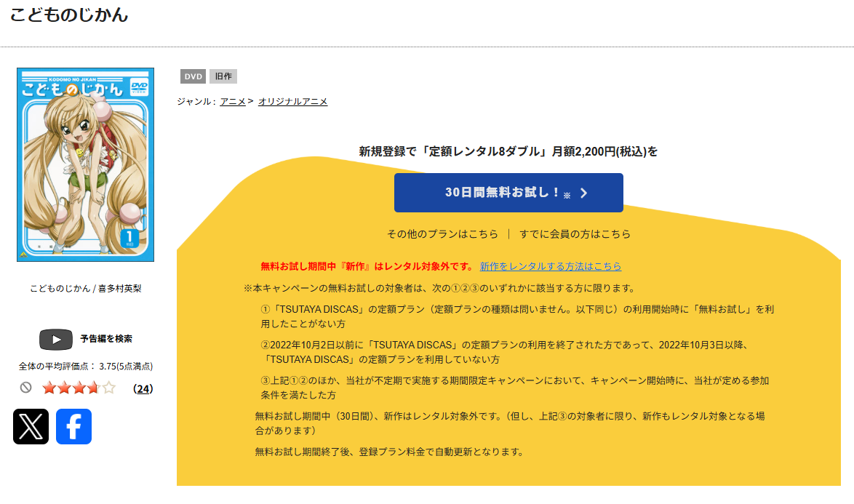This screenshot has width=854, height=504.
Task: Click the 無料お試し期間中（30日間） note paragraph
Action: [510, 423]
